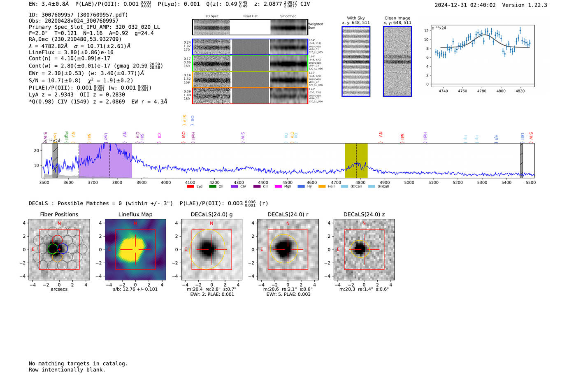This screenshot has width=576, height=392.
Task: Click the Weighted Sum 2D spectrum strip
Action: (x=250, y=27)
